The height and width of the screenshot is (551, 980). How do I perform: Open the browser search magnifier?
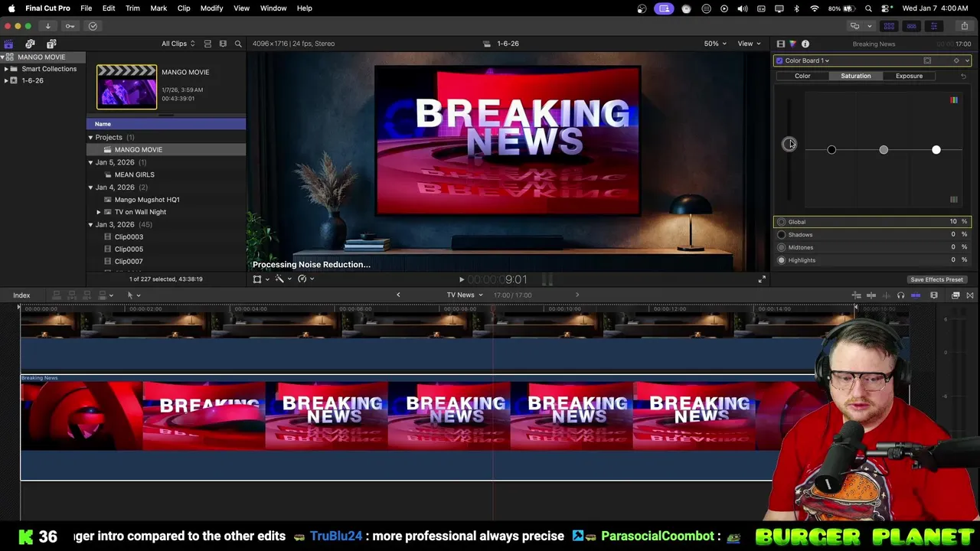[238, 44]
